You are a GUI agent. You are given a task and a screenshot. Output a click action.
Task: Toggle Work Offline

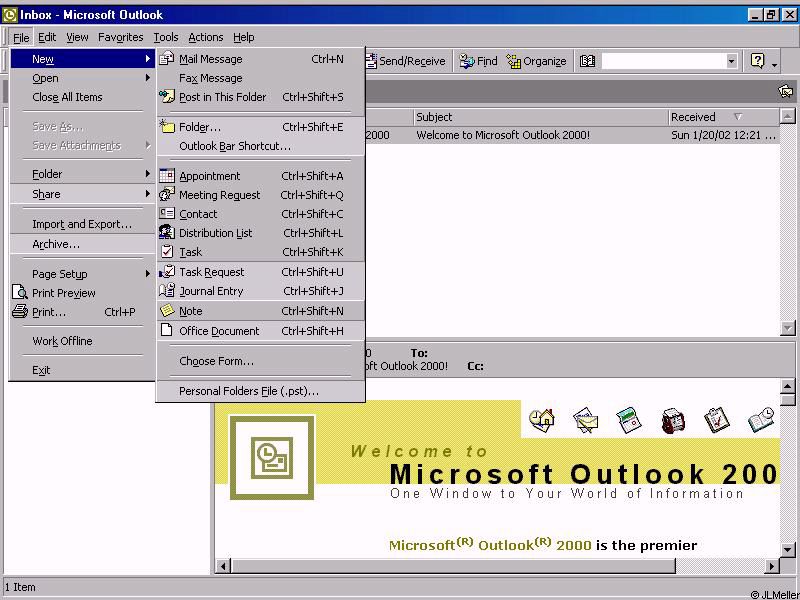[83, 341]
